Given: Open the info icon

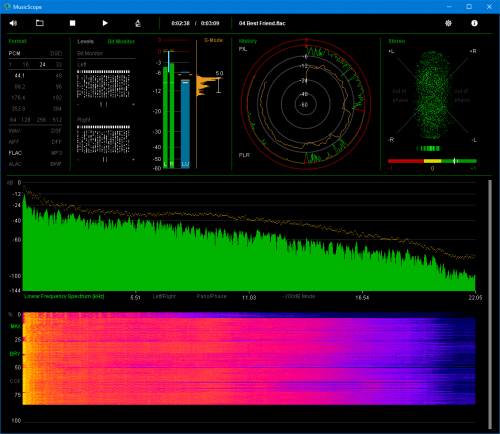Looking at the screenshot, I should click(474, 23).
